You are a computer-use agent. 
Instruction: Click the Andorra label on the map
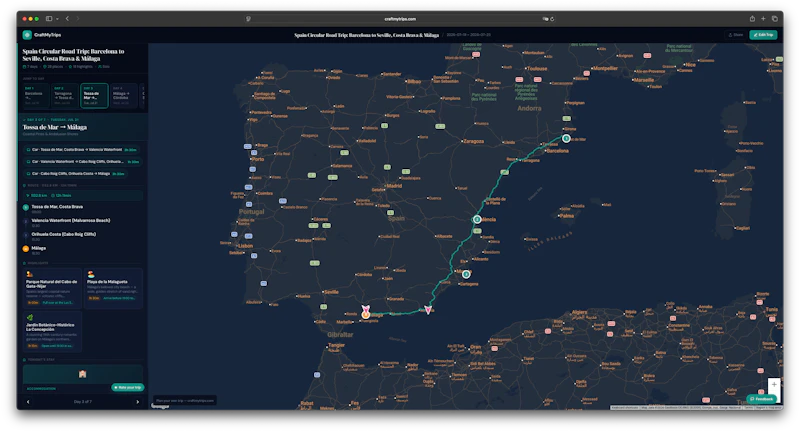pyautogui.click(x=529, y=108)
